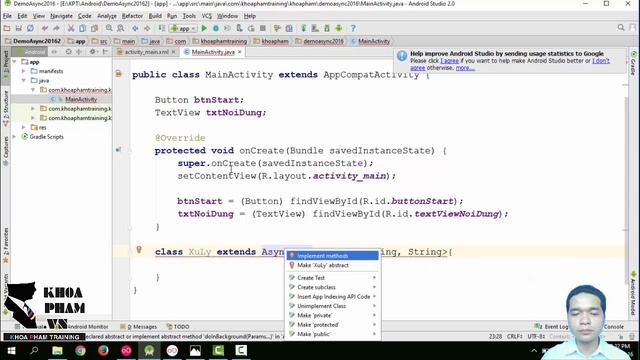This screenshot has height=360, width=640.
Task: Click the Undo arrow icon
Action: [45, 28]
